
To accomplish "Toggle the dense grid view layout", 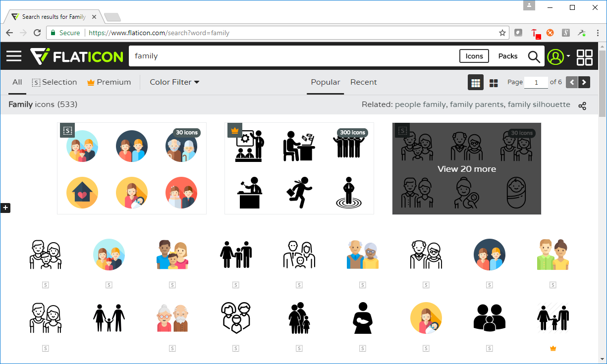I will tap(475, 82).
